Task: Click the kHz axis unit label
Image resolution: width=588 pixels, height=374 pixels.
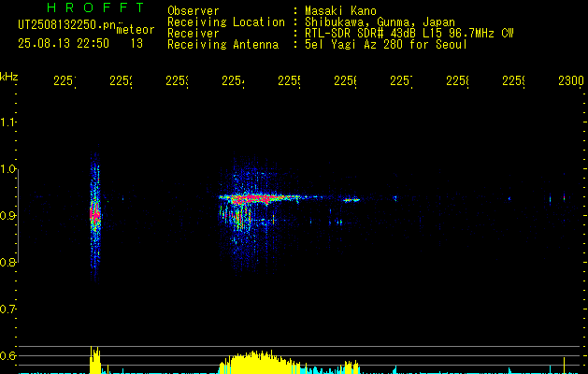Action: pos(9,77)
